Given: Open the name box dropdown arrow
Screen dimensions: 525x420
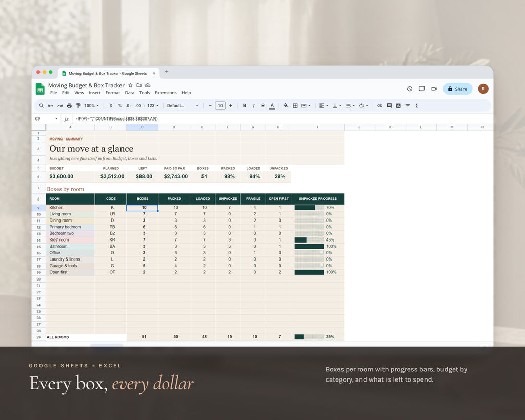Looking at the screenshot, I should point(56,119).
